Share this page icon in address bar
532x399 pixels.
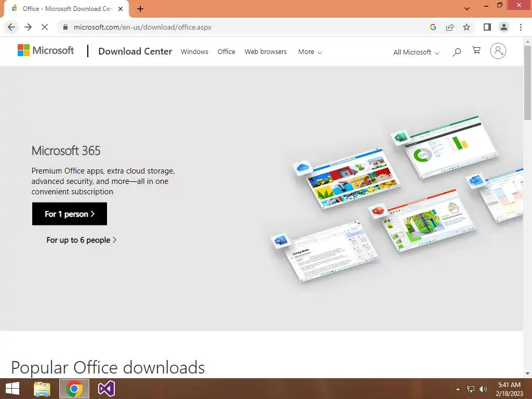(x=450, y=27)
